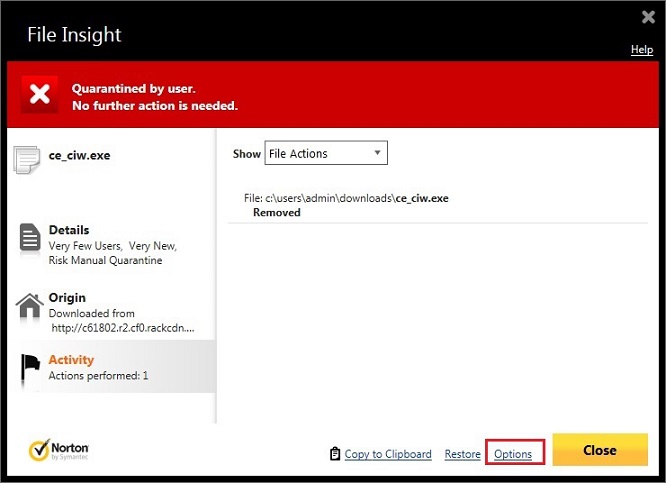Open the Origin tab
The height and width of the screenshot is (483, 666).
pyautogui.click(x=111, y=312)
